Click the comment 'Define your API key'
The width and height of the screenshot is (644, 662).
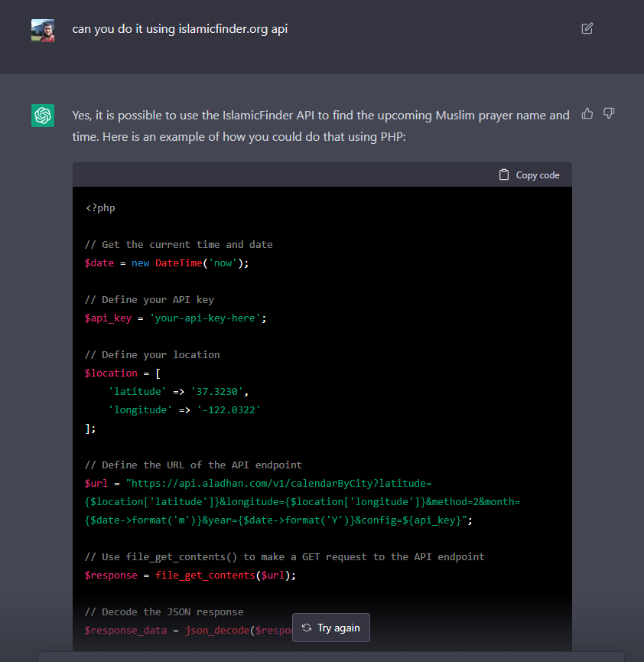click(149, 300)
